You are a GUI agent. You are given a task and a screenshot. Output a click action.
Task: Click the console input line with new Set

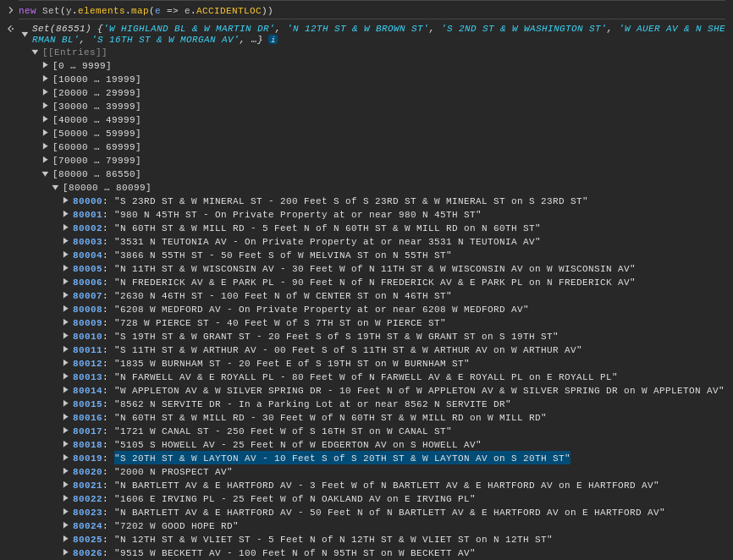[146, 11]
